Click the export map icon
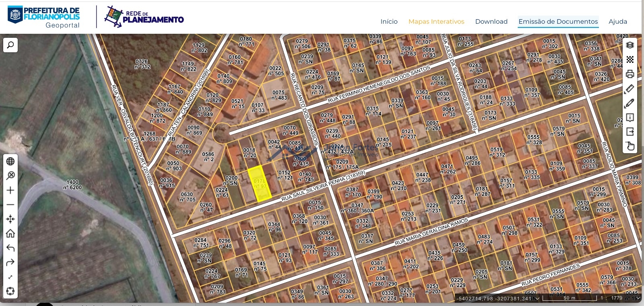This screenshot has width=644, height=306. click(630, 131)
